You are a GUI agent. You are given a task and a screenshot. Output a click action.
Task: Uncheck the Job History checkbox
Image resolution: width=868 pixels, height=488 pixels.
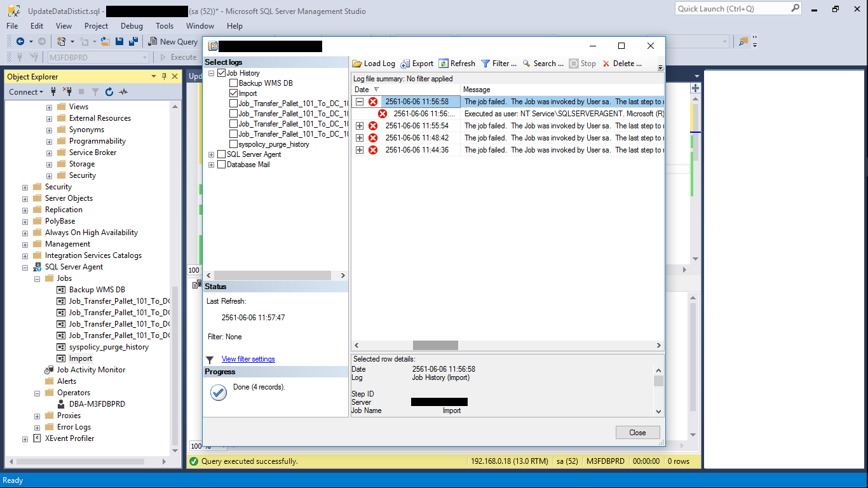coord(221,73)
